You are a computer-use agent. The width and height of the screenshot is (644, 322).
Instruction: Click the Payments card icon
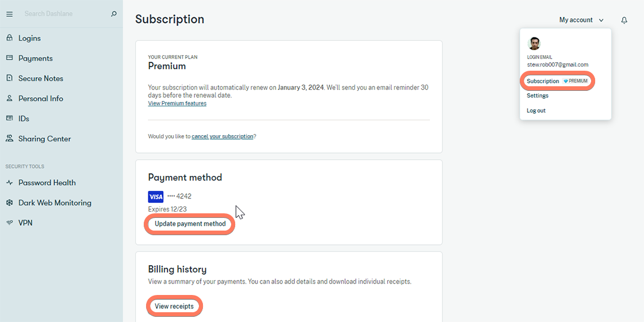coord(9,58)
